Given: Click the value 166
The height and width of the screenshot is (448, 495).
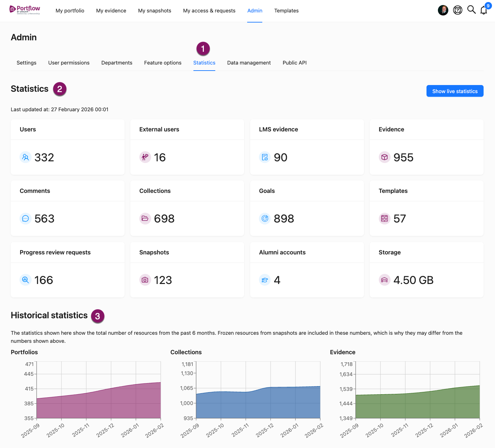Looking at the screenshot, I should [x=44, y=280].
